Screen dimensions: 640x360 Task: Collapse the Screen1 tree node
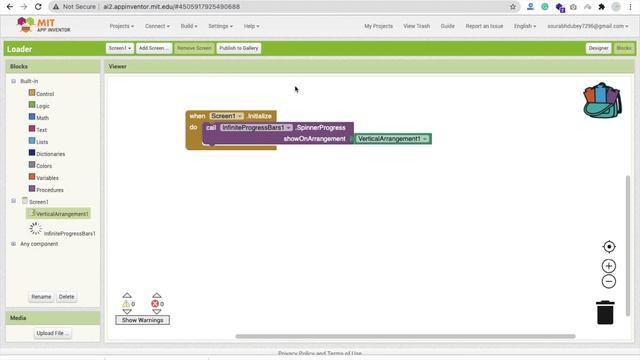13,201
